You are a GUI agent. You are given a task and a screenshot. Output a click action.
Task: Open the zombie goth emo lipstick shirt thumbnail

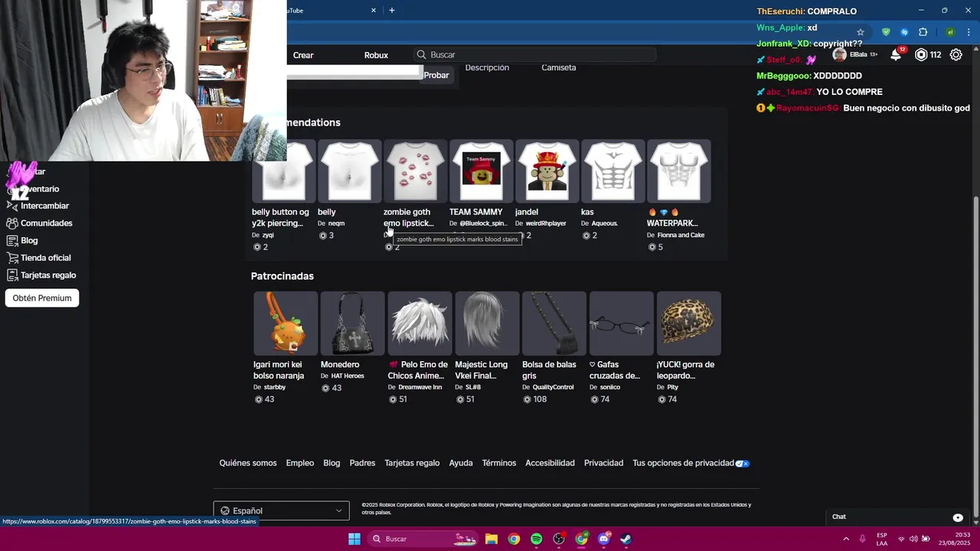[x=415, y=171]
